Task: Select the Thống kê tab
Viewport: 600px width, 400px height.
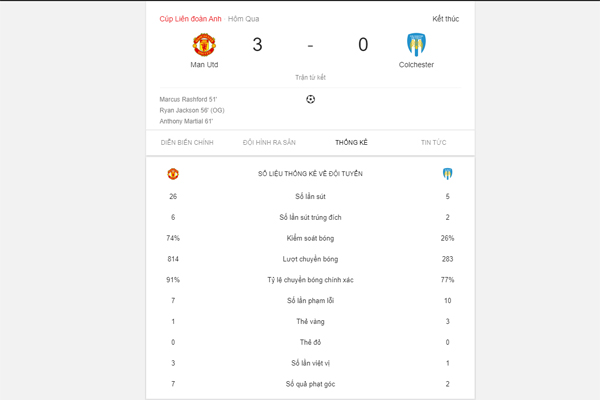Action: 351,142
